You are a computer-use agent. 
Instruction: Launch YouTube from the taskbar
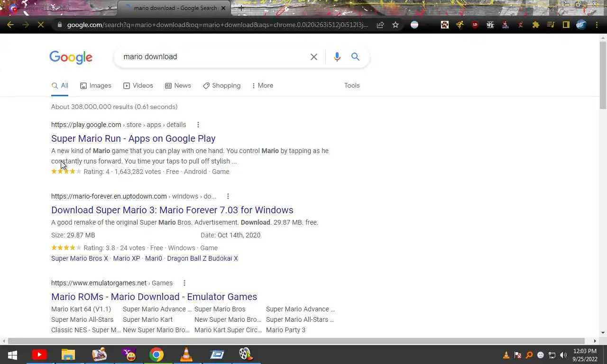coord(39,355)
